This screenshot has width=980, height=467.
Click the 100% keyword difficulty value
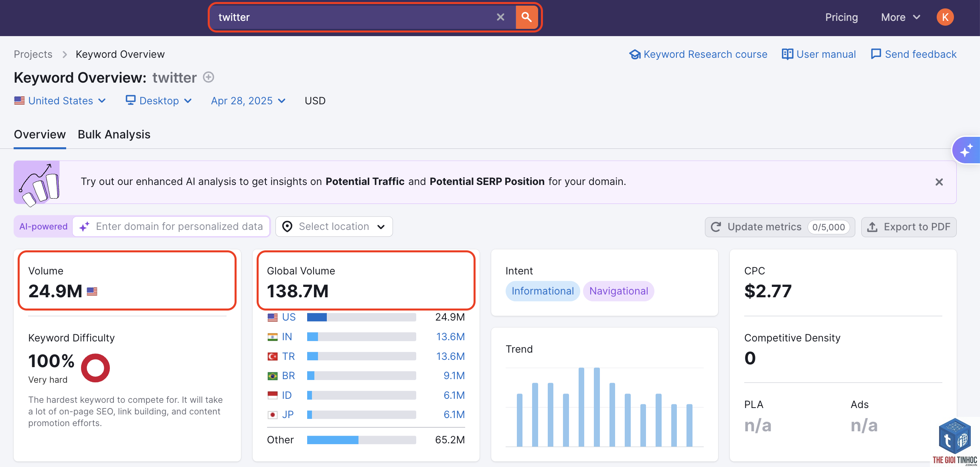pos(51,361)
